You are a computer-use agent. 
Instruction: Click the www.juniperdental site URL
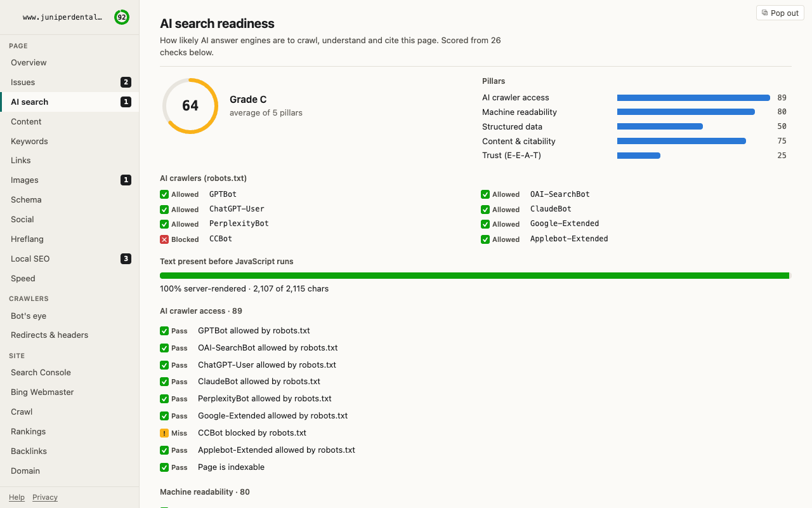[x=62, y=17]
